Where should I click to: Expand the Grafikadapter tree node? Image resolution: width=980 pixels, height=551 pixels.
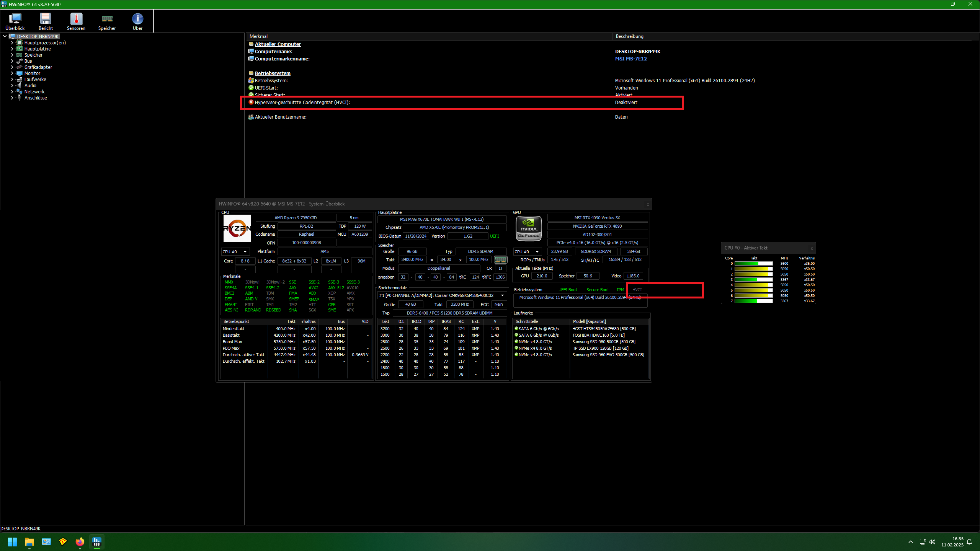tap(11, 67)
